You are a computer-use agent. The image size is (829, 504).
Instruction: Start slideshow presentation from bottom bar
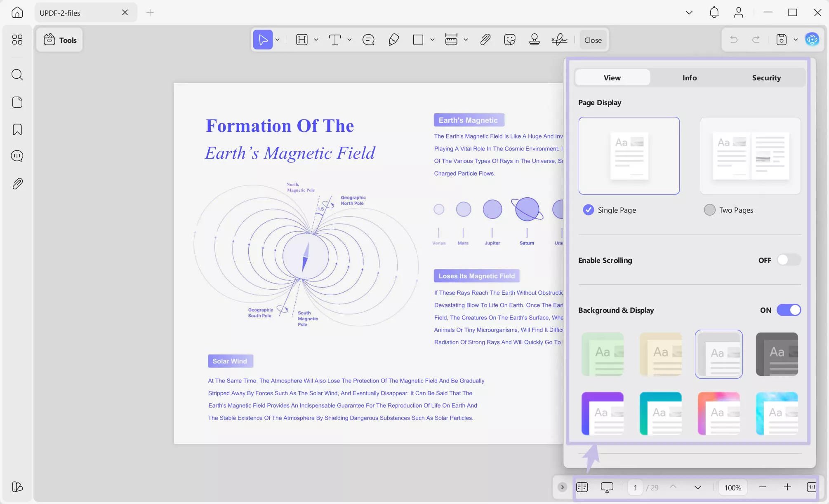(607, 488)
